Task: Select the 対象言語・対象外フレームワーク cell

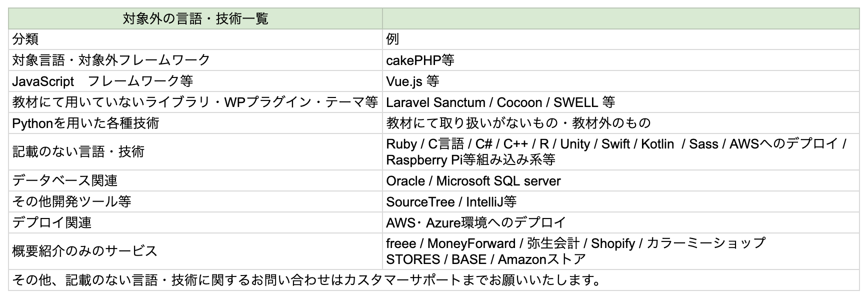Action: click(x=195, y=60)
